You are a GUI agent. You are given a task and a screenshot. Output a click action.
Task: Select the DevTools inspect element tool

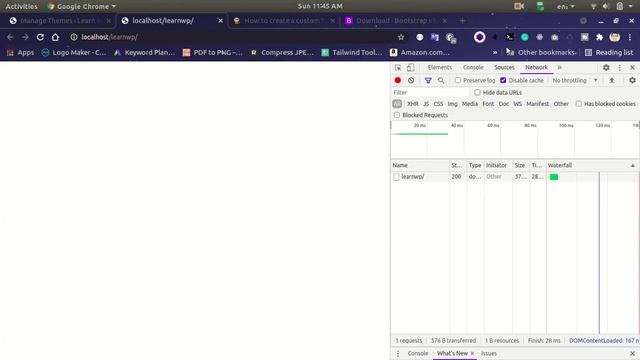tap(398, 67)
